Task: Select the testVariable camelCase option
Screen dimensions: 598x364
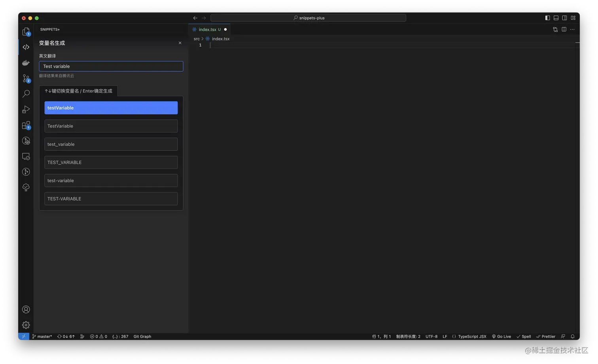Action: (x=111, y=108)
